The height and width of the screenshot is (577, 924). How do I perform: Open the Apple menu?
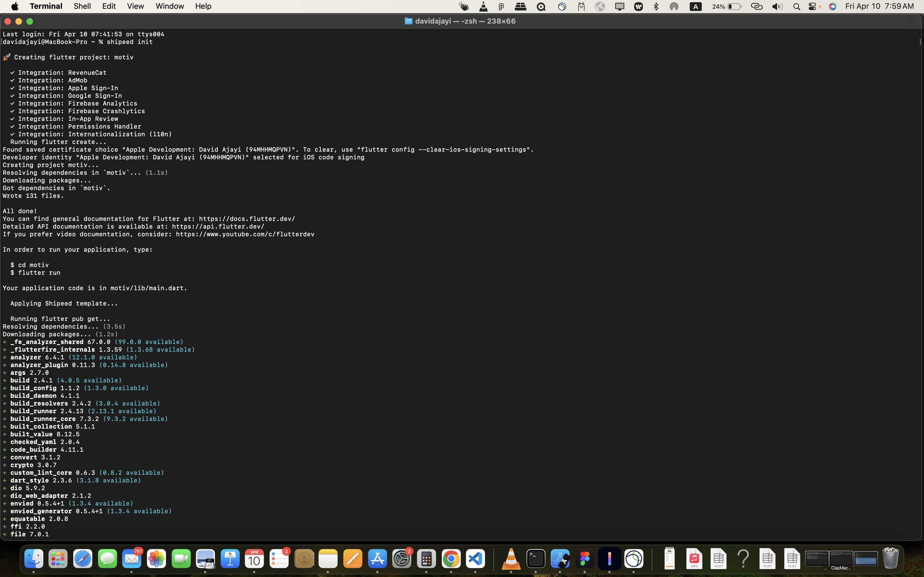click(x=15, y=6)
